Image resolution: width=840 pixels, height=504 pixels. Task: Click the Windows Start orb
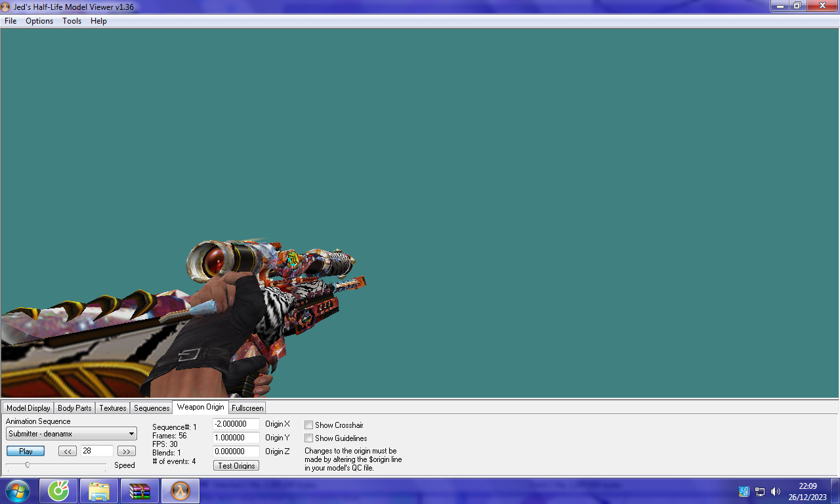(17, 490)
